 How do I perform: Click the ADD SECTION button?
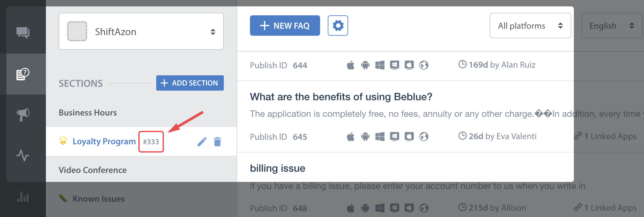pos(190,83)
